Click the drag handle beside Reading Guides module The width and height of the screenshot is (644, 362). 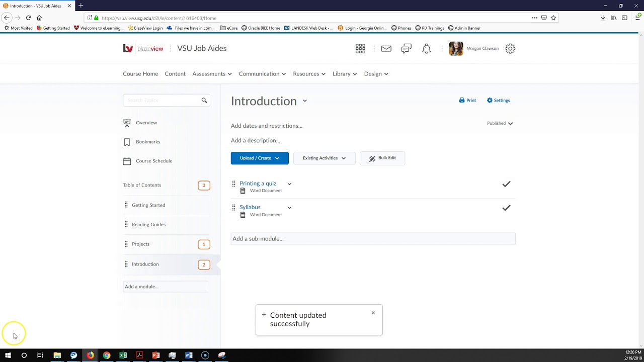pyautogui.click(x=126, y=224)
